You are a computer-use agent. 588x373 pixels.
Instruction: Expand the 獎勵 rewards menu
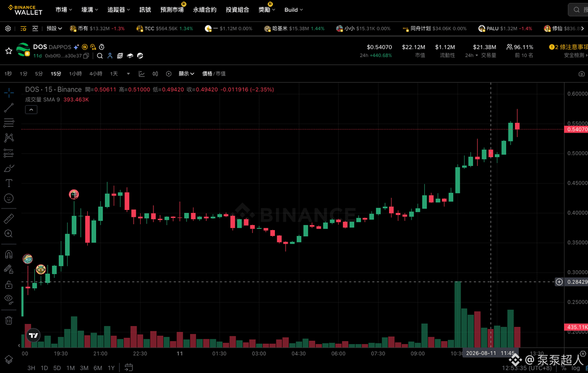coord(267,10)
